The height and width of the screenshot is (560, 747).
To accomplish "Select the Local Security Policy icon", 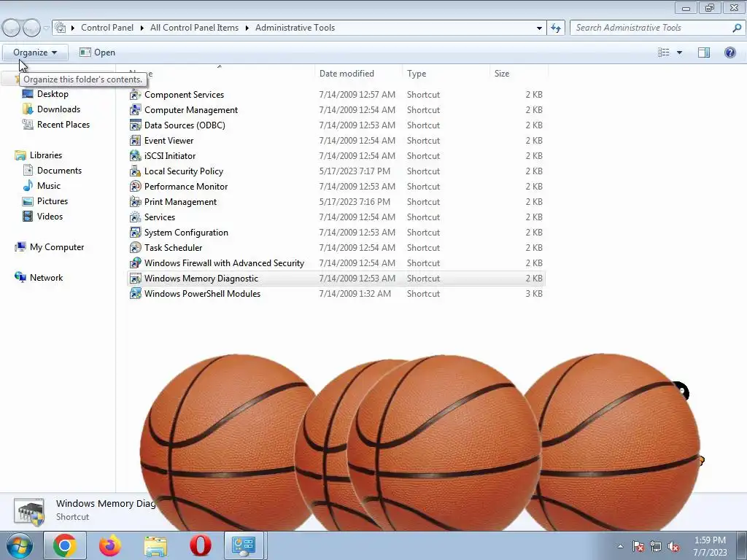I will tap(135, 171).
